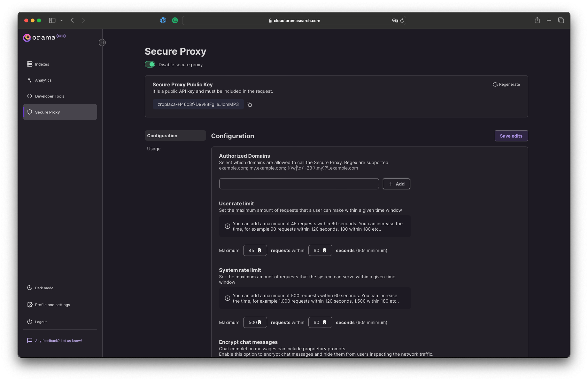
Task: Click the Secure Proxy shield icon
Action: [x=30, y=112]
